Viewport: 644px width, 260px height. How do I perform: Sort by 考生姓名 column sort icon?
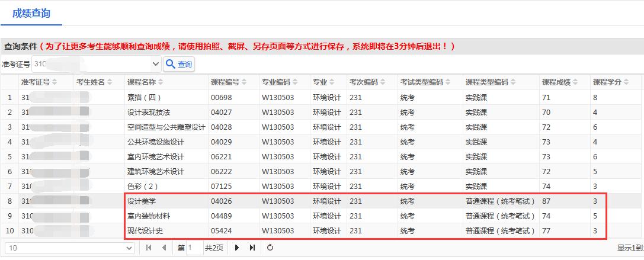tap(110, 82)
